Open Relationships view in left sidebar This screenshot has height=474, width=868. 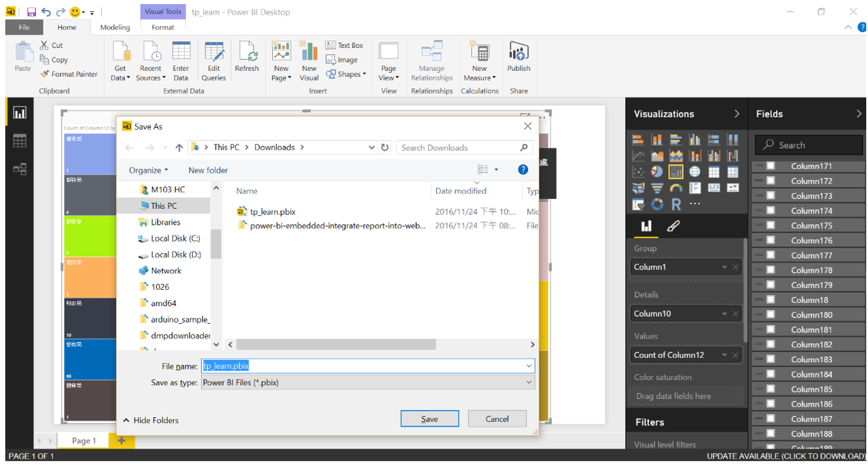click(20, 169)
